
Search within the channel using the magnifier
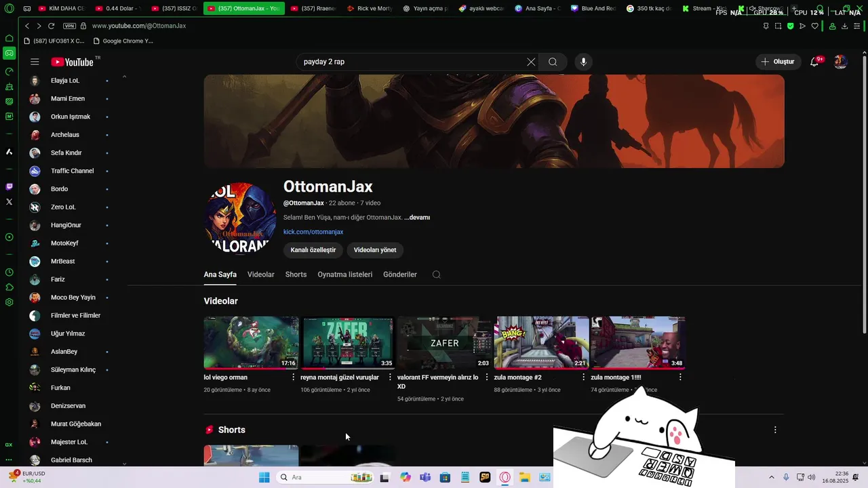click(x=436, y=274)
